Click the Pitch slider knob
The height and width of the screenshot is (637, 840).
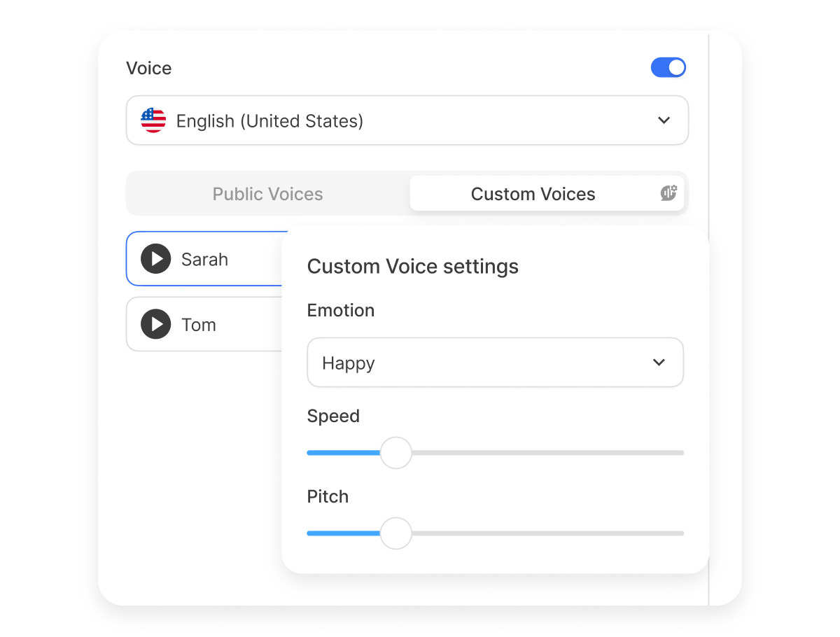coord(396,533)
